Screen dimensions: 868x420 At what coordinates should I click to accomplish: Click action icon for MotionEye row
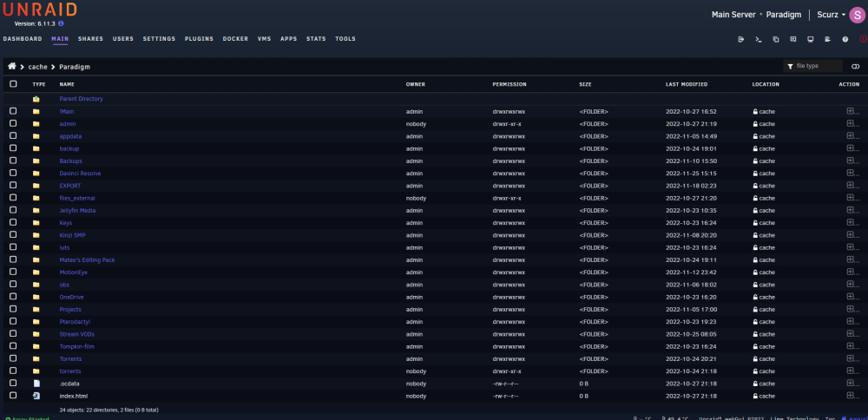(x=851, y=272)
